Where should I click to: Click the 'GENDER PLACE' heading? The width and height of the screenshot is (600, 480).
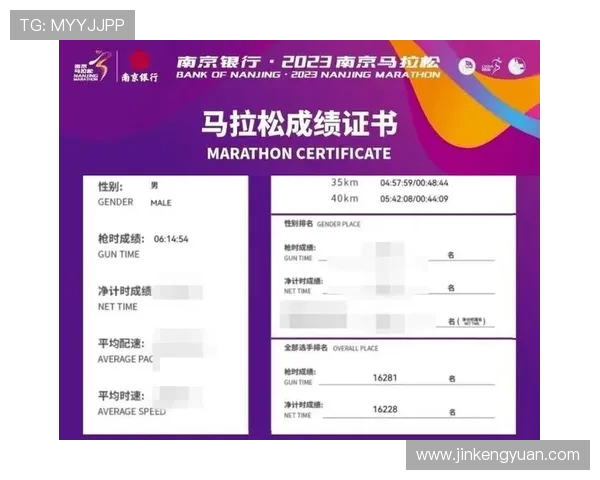pos(339,224)
